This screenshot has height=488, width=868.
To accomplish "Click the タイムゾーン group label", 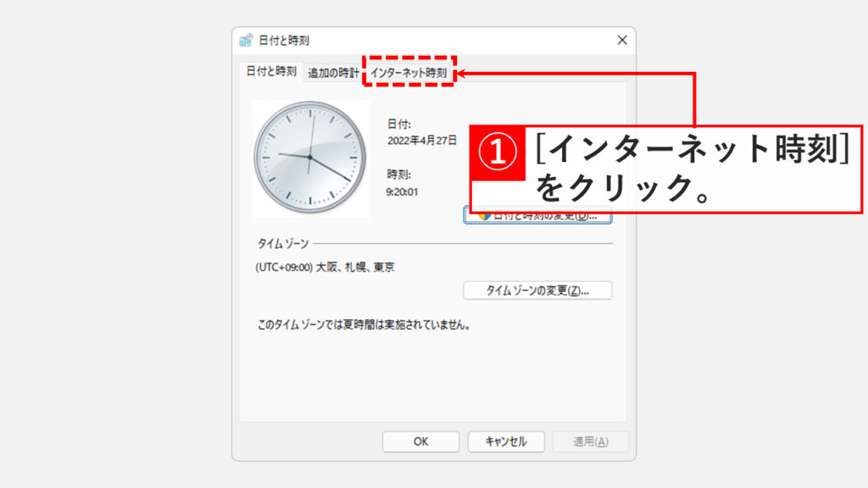I will pyautogui.click(x=283, y=243).
